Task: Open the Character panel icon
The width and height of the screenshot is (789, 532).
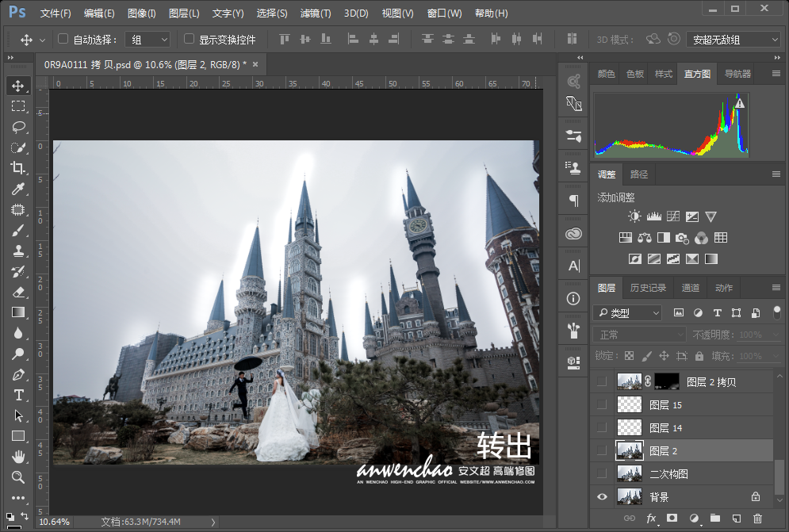Action: point(573,266)
